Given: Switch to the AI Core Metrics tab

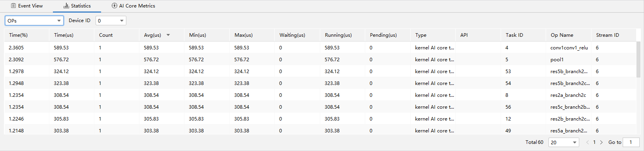Looking at the screenshot, I should coord(133,6).
